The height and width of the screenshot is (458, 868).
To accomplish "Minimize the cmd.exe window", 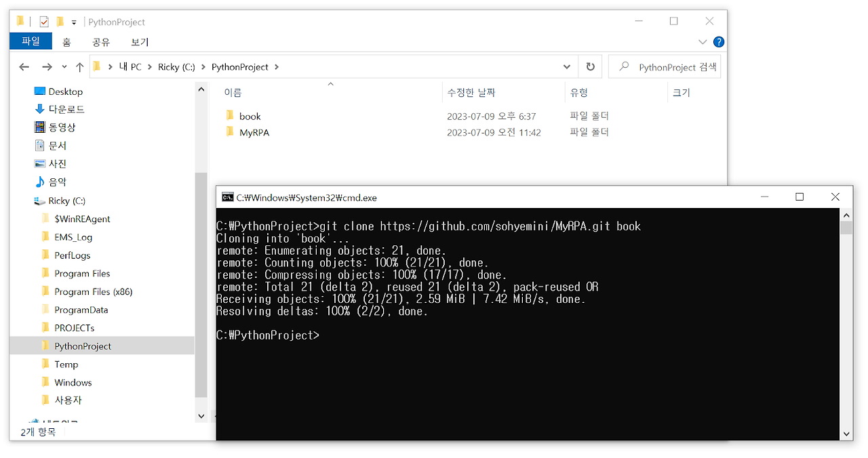I will [x=764, y=197].
